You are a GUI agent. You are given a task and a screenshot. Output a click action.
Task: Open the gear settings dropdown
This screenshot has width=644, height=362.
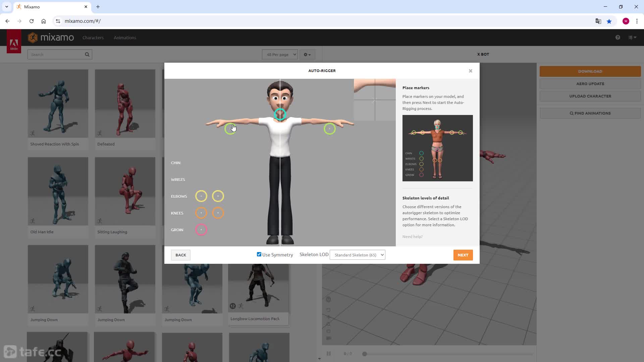(x=307, y=54)
